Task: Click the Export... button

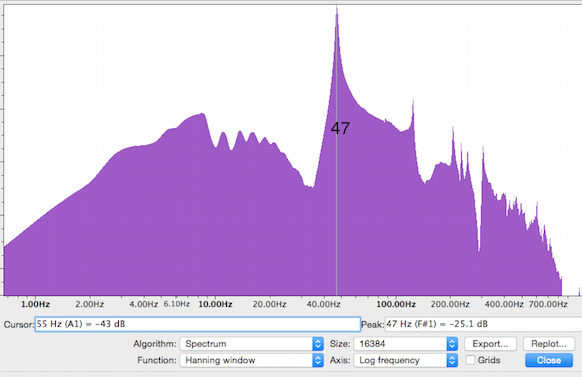Action: [490, 344]
